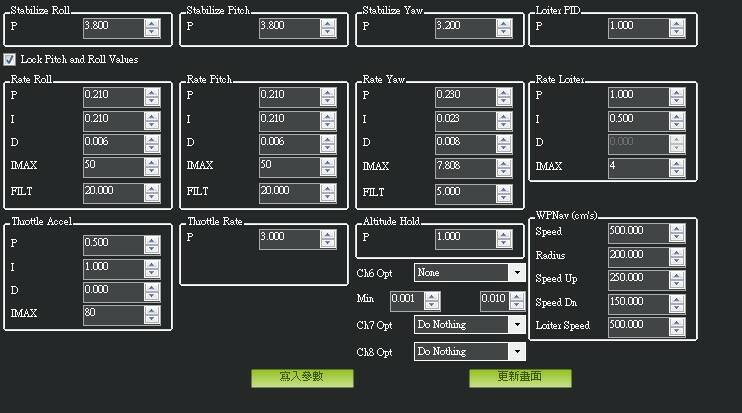Increase Rate Loiter IMAX with up arrow

pos(677,161)
